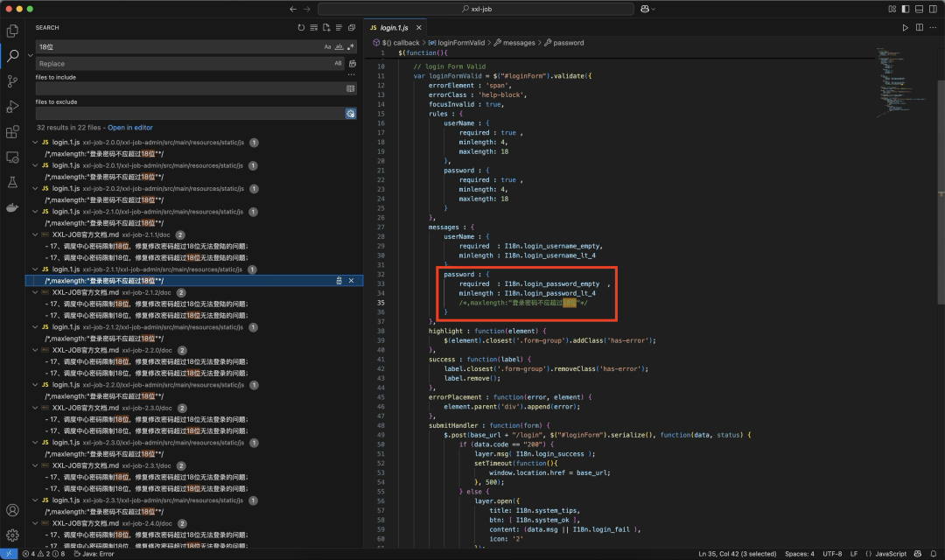Switch search results to tree view
This screenshot has height=560, width=945.
point(339,28)
